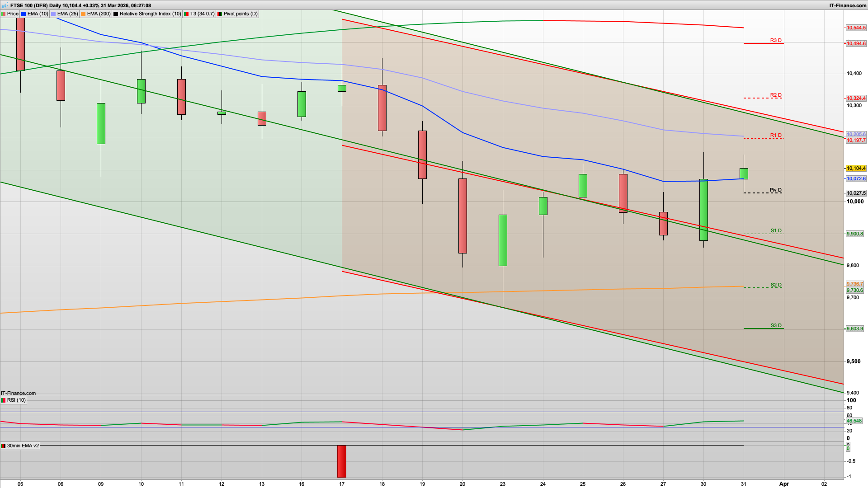
Task: Select the lavender EMA (25) indicator swatch
Action: [53, 14]
